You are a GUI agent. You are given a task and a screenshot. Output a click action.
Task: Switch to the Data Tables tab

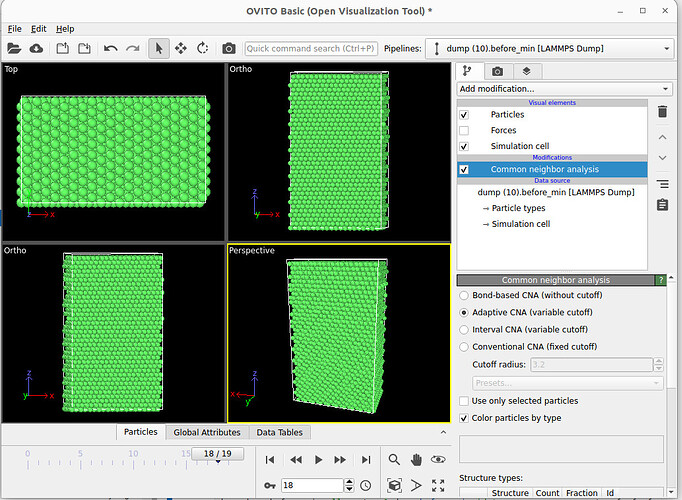280,432
